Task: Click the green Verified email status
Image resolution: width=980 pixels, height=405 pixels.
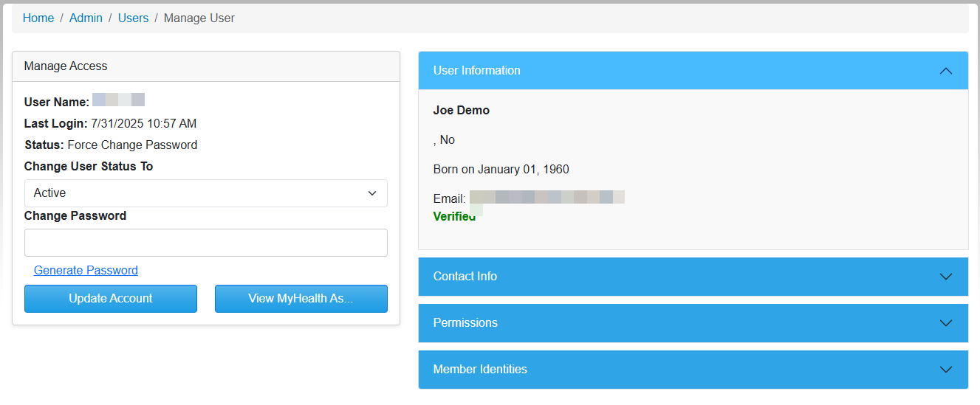Action: [x=454, y=217]
